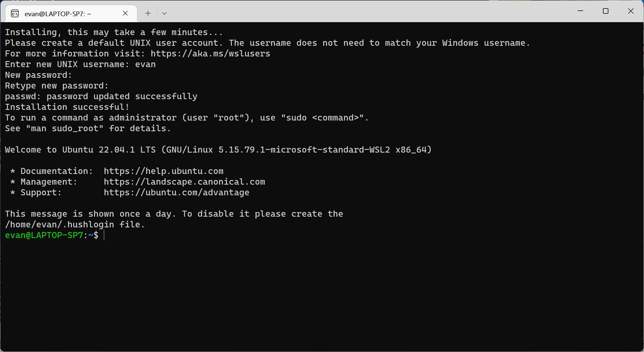Screen dimensions: 644x352
Task: Select the evan@LAPTOP-SP7: ~ tab
Action: [58, 14]
